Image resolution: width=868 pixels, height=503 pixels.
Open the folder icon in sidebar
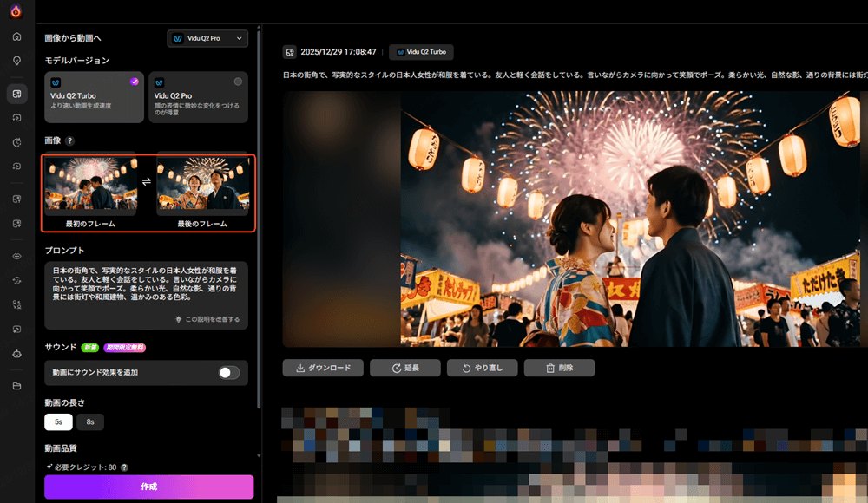(16, 385)
